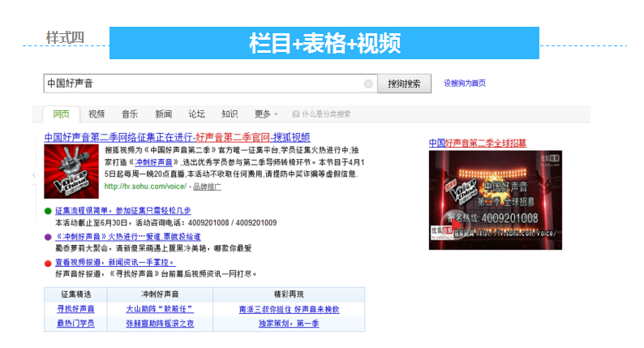The width and height of the screenshot is (644, 348).
Task: Click the question mark help icon
Action: pos(295,114)
